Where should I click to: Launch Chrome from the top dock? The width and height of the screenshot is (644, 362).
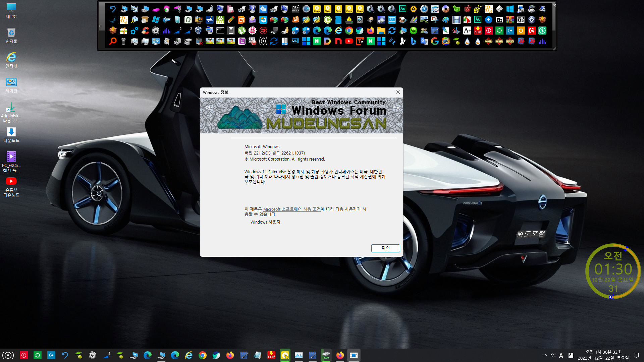349,31
